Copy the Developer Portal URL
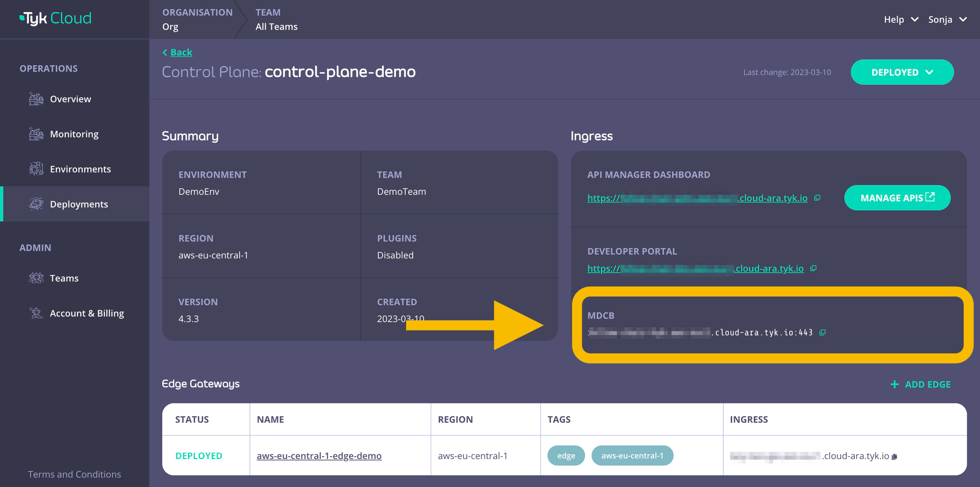 point(813,269)
